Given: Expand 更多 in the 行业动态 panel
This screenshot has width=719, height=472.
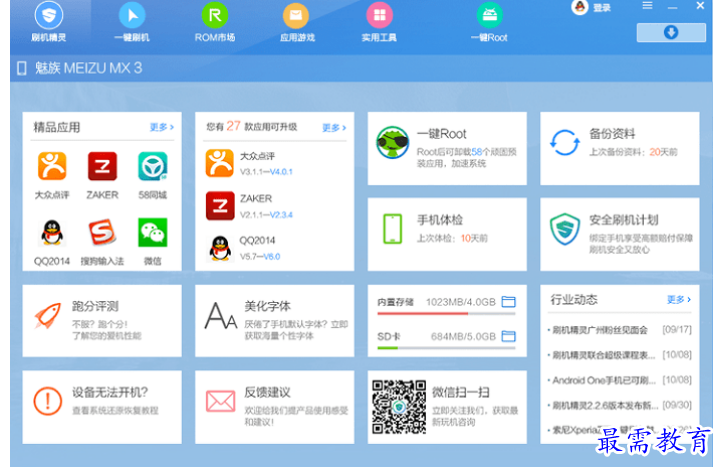Looking at the screenshot, I should pyautogui.click(x=679, y=300).
